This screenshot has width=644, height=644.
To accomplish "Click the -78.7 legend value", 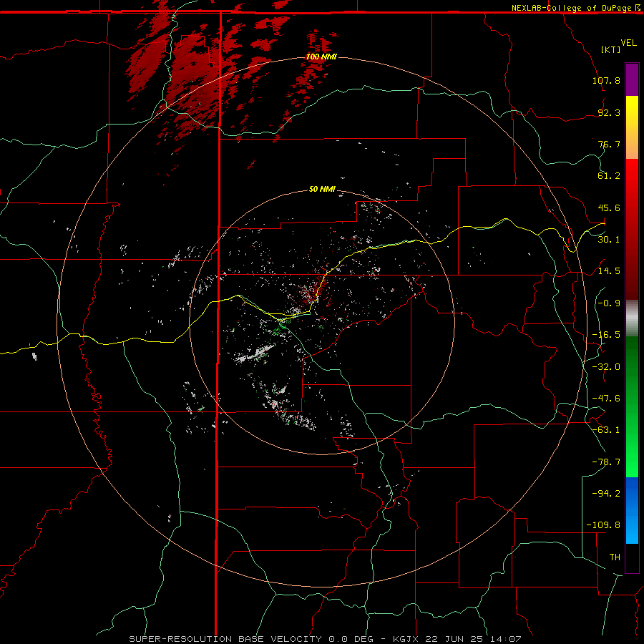I will pos(606,462).
